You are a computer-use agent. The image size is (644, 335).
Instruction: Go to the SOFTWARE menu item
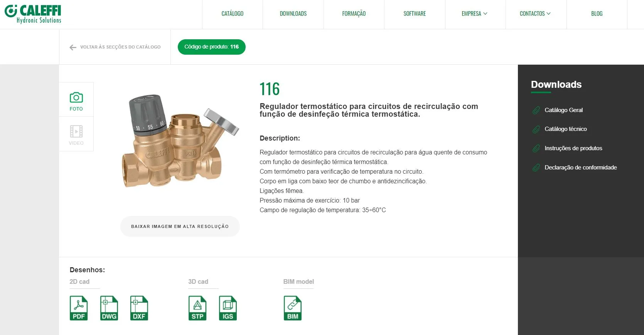[x=415, y=14]
